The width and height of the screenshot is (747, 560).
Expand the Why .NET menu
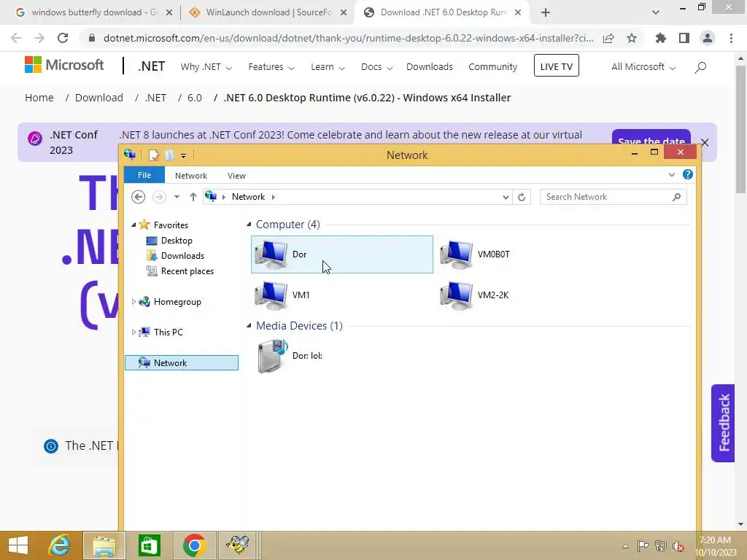[x=206, y=67]
